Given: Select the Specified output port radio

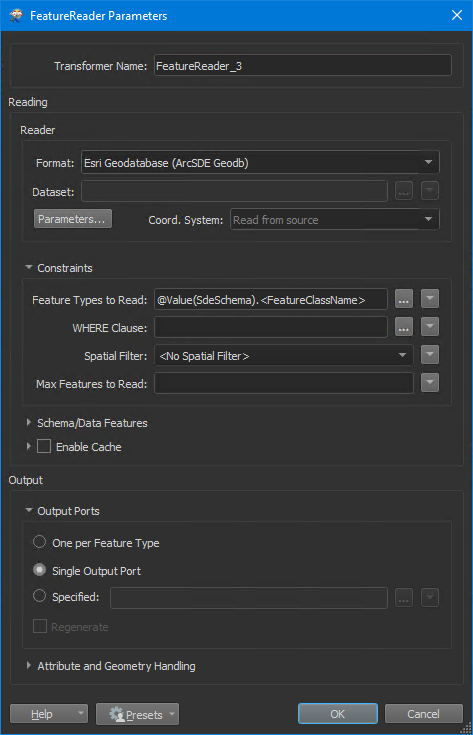Looking at the screenshot, I should coord(39,596).
